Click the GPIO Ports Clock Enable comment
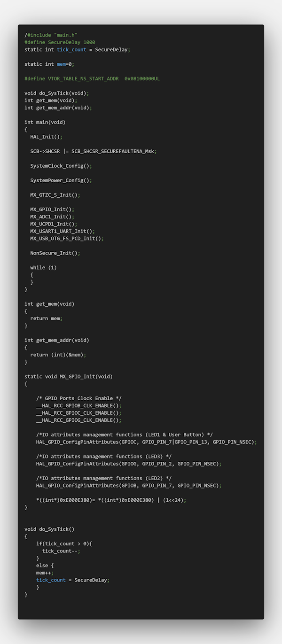Image resolution: width=282 pixels, height=644 pixels. [x=78, y=398]
